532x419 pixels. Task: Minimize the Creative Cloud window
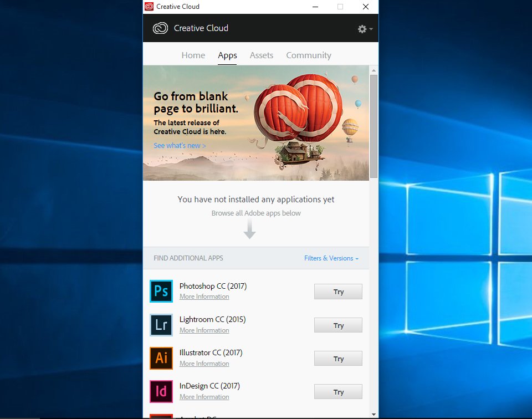315,7
